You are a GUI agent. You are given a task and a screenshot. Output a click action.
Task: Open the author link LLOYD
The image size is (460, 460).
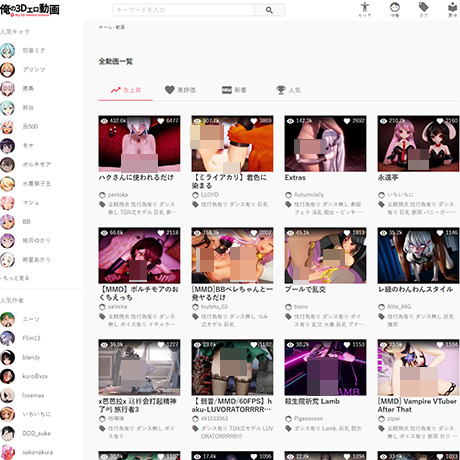[x=210, y=195]
